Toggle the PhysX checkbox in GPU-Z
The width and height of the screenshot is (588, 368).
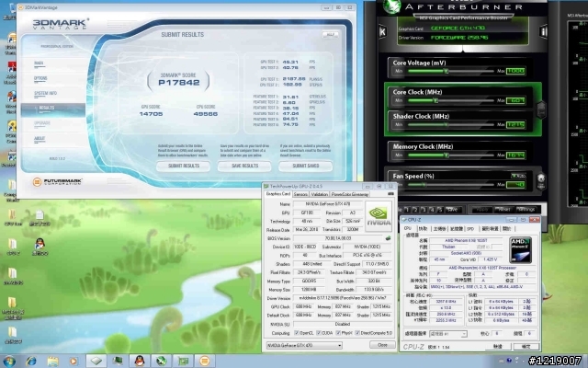point(338,333)
